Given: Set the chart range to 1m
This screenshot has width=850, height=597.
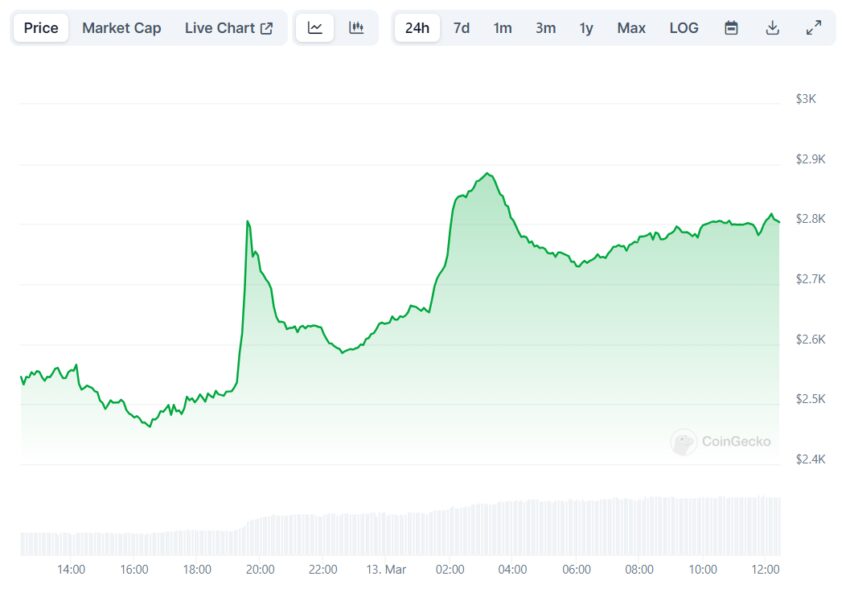Looking at the screenshot, I should coord(502,28).
